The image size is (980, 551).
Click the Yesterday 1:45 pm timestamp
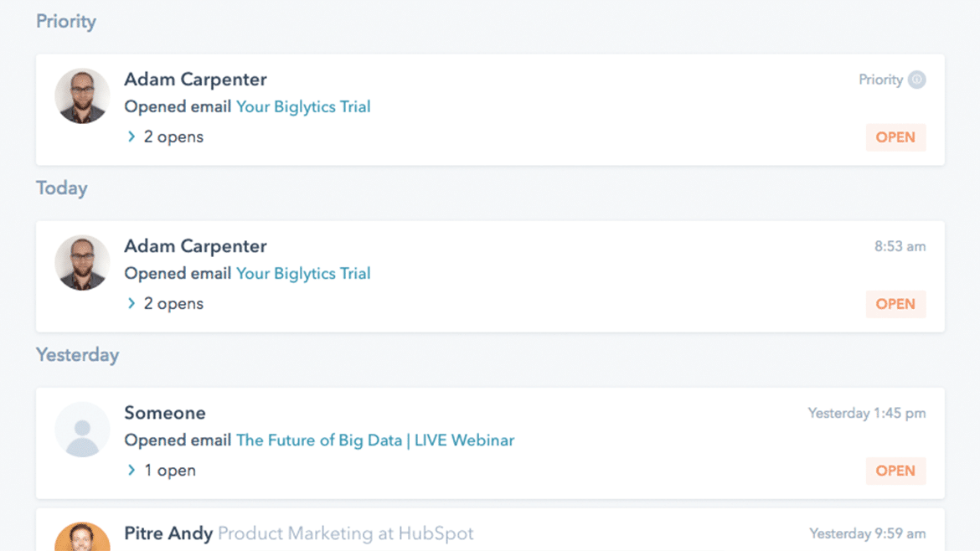(x=868, y=413)
